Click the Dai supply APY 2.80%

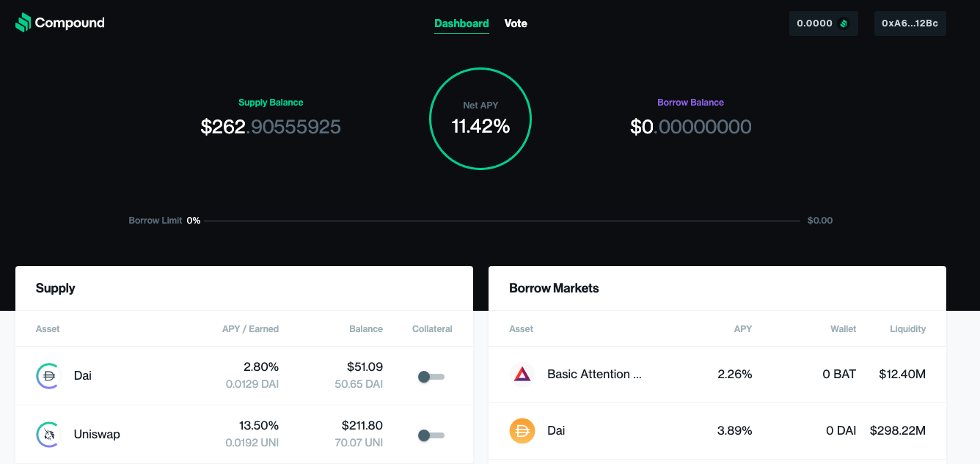[261, 367]
